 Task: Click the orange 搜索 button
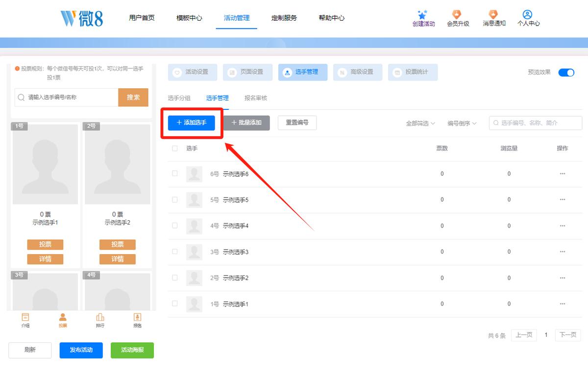(x=133, y=97)
